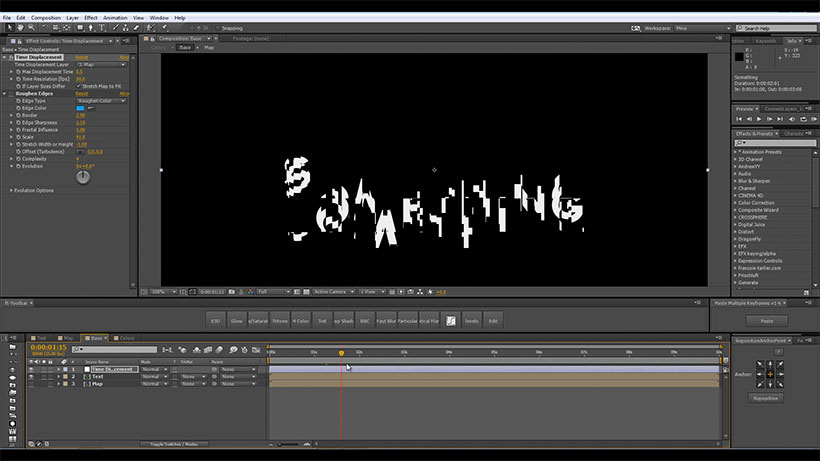Select the Type text tool
This screenshot has width=820, height=461.
click(x=102, y=28)
